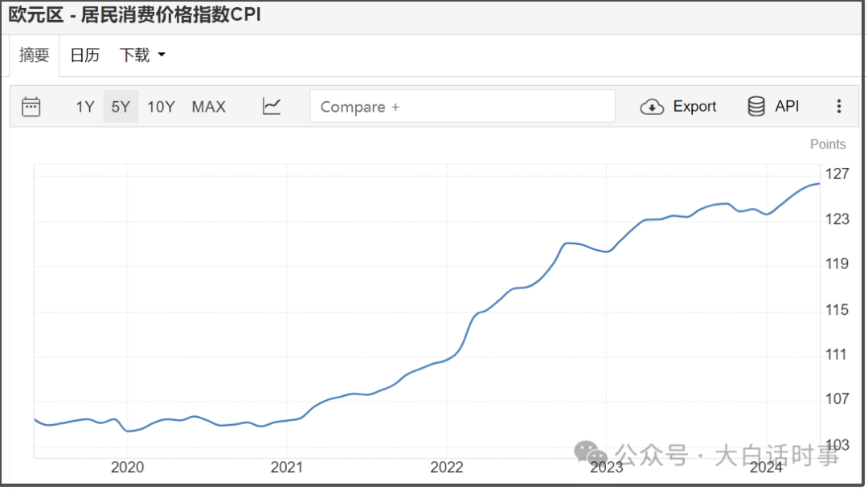868x490 pixels.
Task: Click the line chart type icon
Action: 272,106
